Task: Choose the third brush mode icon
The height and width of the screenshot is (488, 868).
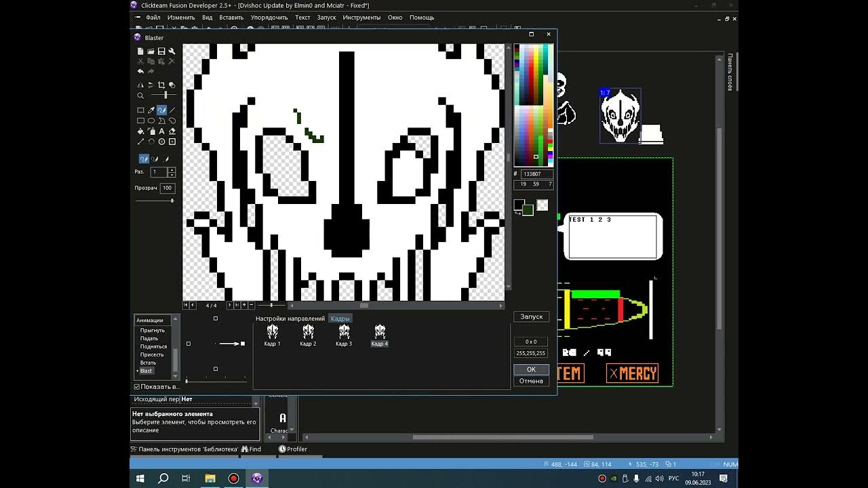Action: click(x=164, y=159)
